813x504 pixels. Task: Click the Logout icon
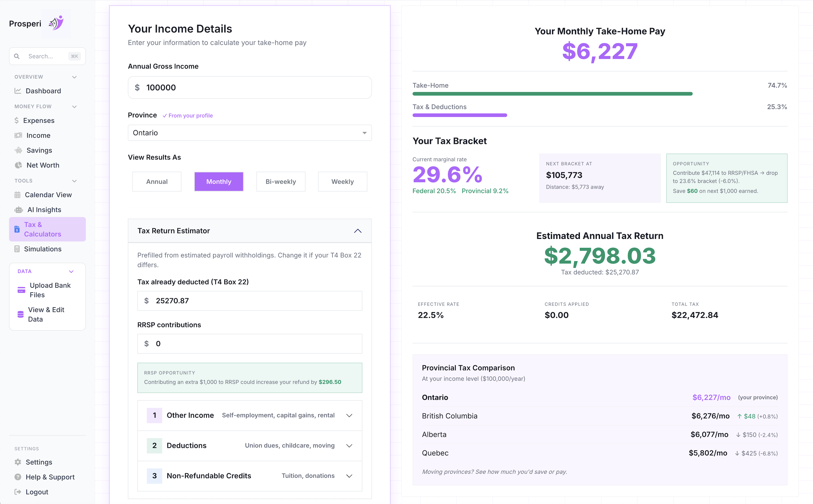click(x=17, y=492)
